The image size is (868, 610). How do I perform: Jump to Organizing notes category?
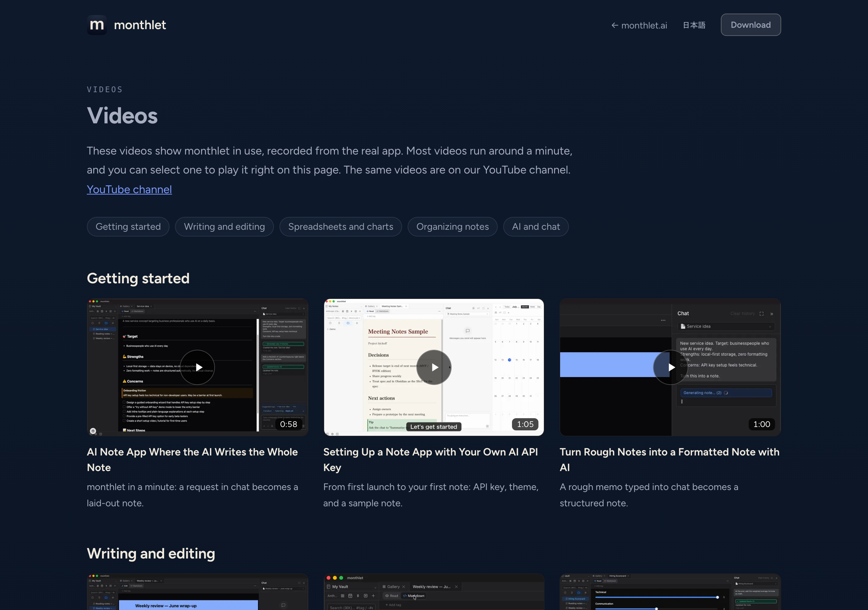coord(453,227)
